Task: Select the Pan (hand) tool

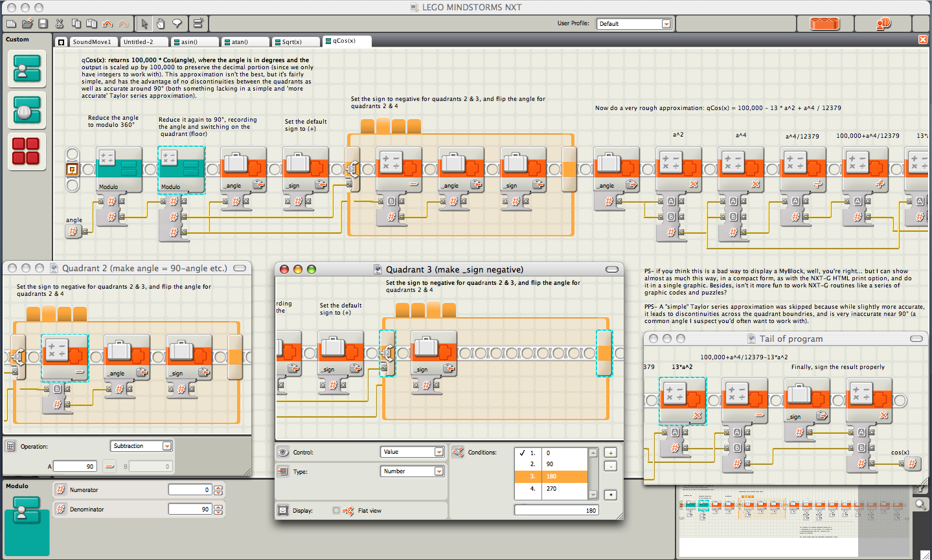Action: click(160, 24)
